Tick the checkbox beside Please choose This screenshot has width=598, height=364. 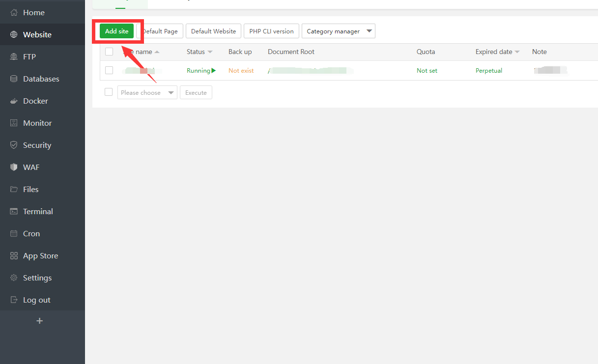click(109, 92)
